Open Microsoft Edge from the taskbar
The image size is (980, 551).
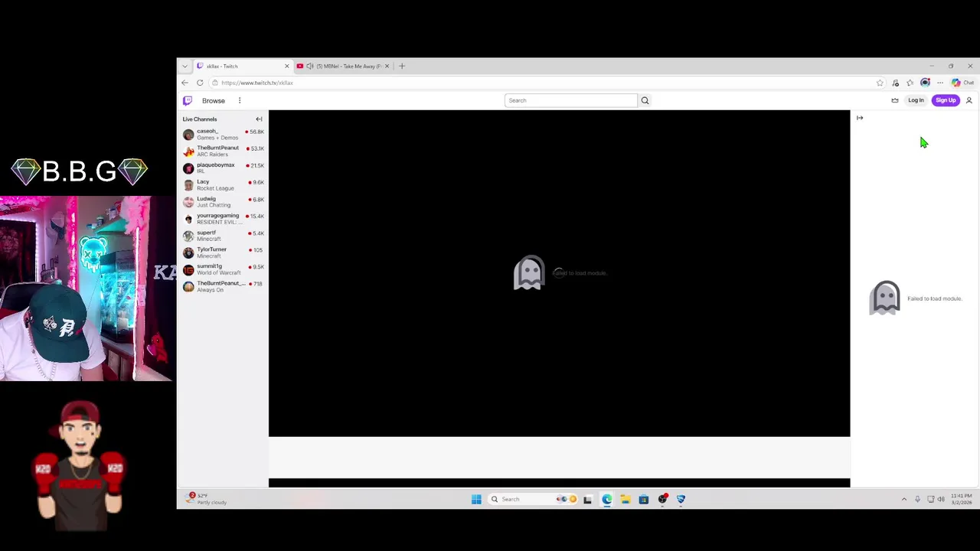coord(606,499)
